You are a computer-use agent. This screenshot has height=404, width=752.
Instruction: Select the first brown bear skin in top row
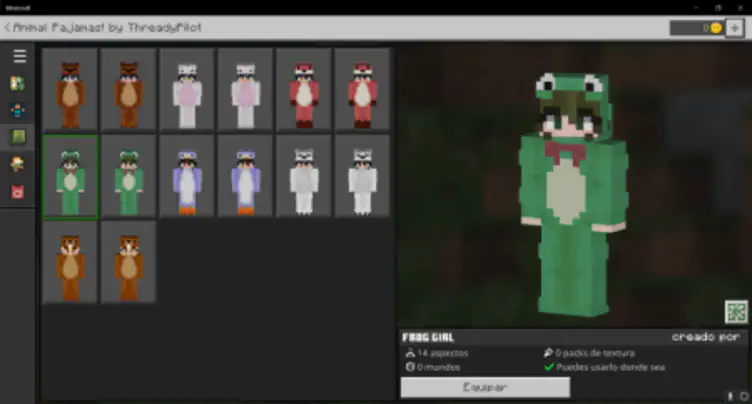point(70,90)
